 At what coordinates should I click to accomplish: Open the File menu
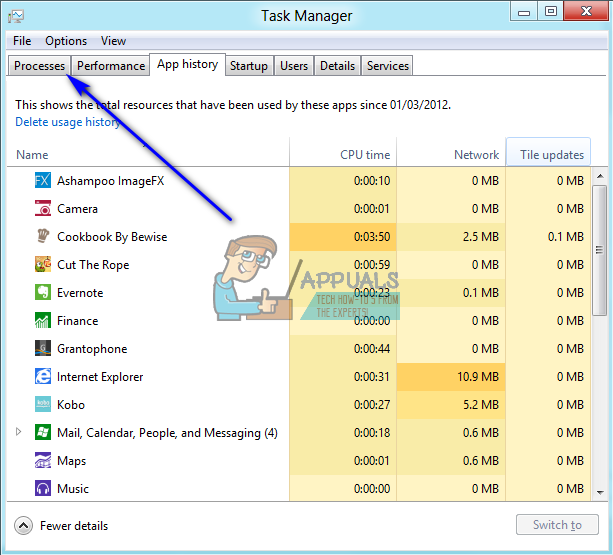pyautogui.click(x=22, y=41)
